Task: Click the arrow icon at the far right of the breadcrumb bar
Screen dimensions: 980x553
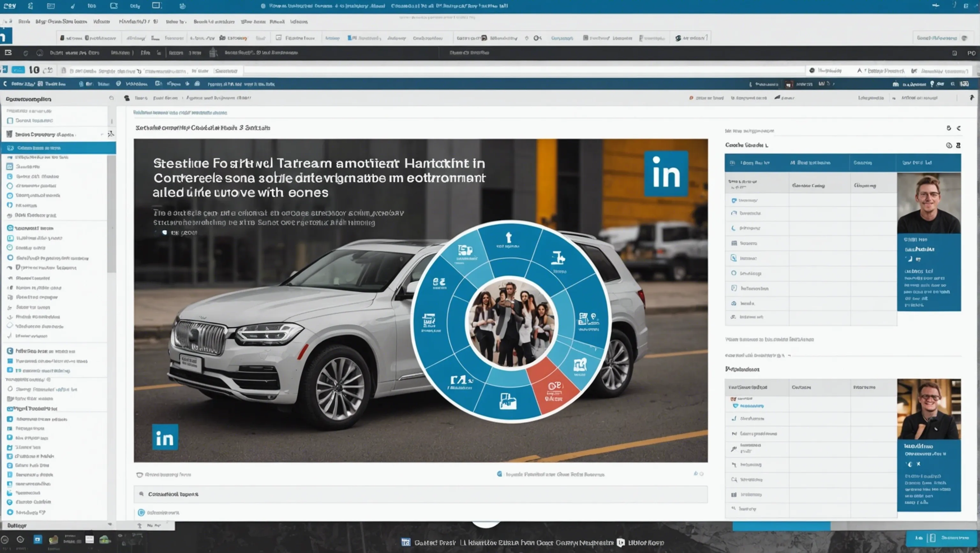Action: click(971, 98)
